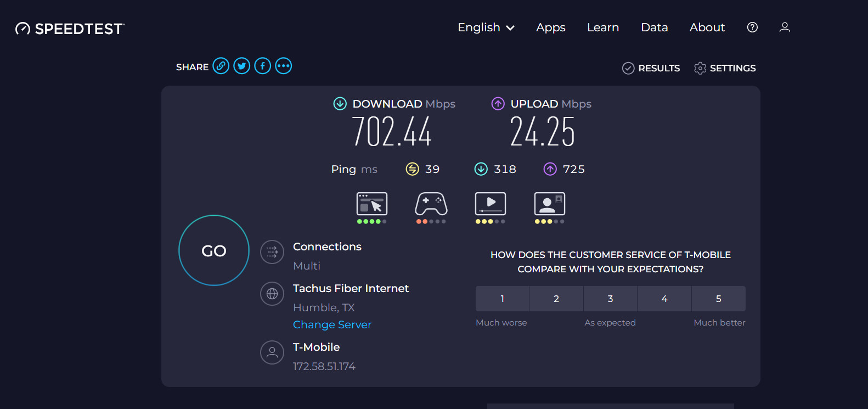This screenshot has width=868, height=409.
Task: Click the web browsing performance icon
Action: [x=372, y=204]
